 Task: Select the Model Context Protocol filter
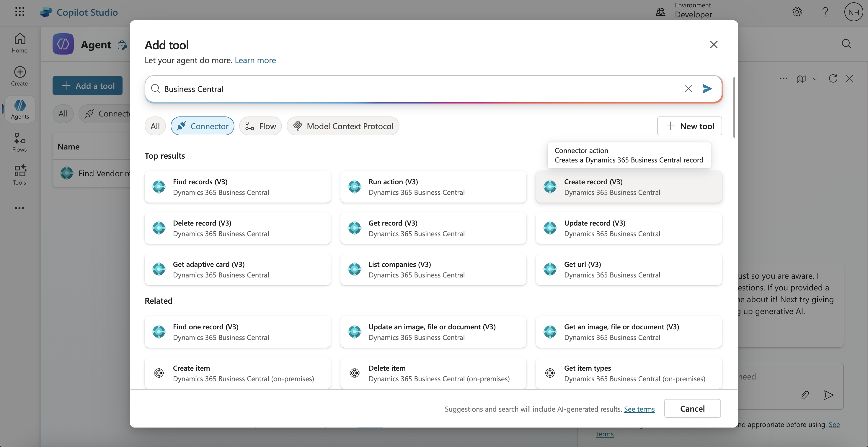343,126
